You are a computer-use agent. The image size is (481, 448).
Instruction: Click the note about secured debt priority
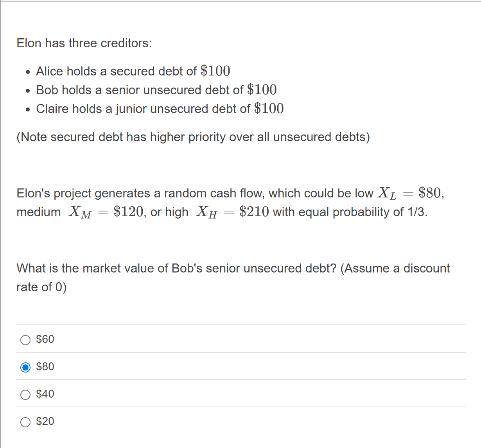(193, 137)
